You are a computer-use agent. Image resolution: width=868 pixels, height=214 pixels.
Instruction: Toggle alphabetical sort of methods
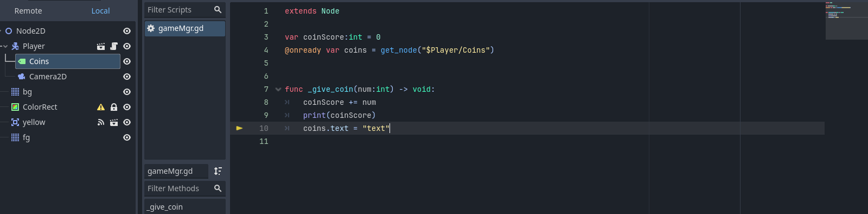click(218, 171)
